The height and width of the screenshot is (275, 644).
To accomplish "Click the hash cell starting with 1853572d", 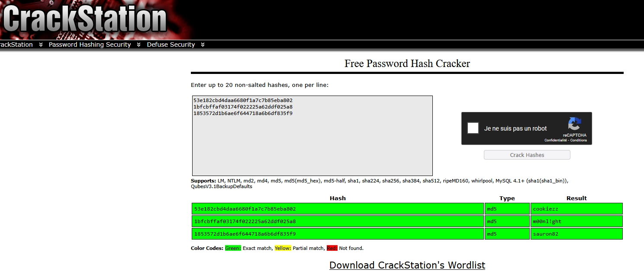I will (337, 234).
